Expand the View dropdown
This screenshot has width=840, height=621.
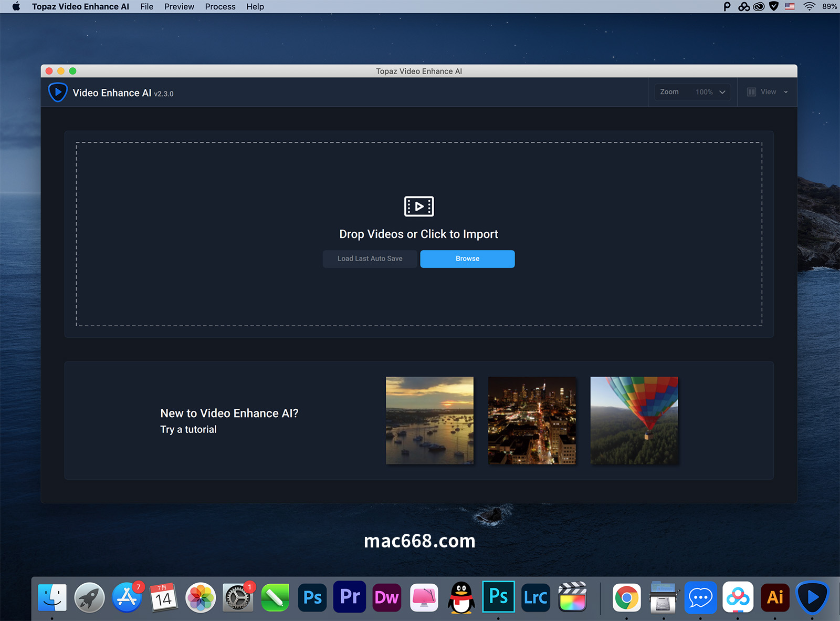(x=768, y=92)
